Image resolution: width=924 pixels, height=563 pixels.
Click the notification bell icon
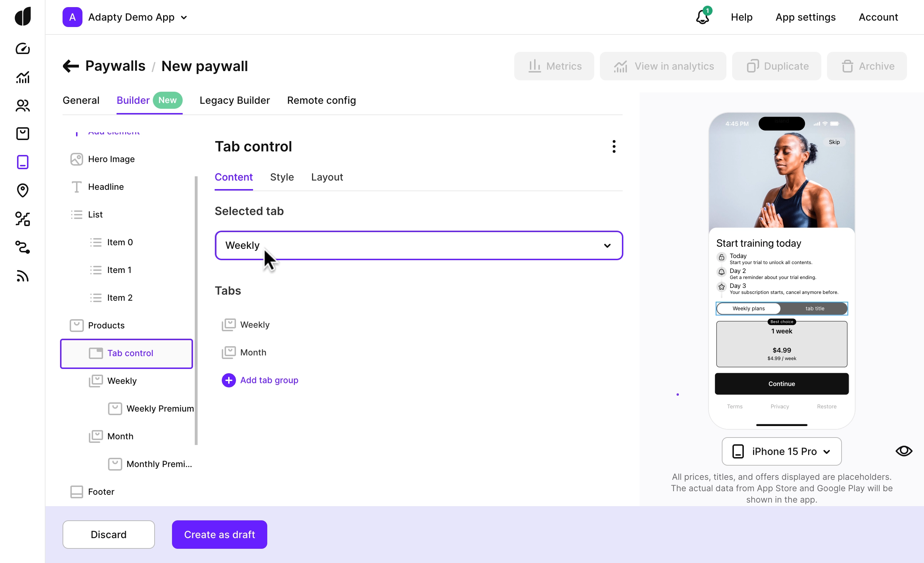pos(702,17)
